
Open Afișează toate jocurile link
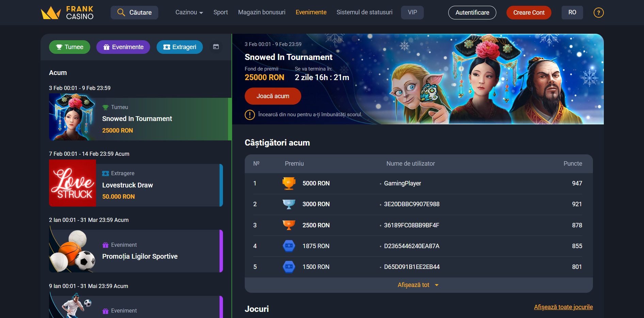pyautogui.click(x=563, y=307)
